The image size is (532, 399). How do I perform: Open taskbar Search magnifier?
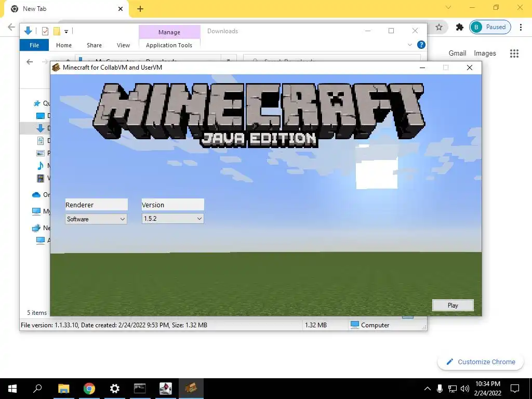pos(37,389)
